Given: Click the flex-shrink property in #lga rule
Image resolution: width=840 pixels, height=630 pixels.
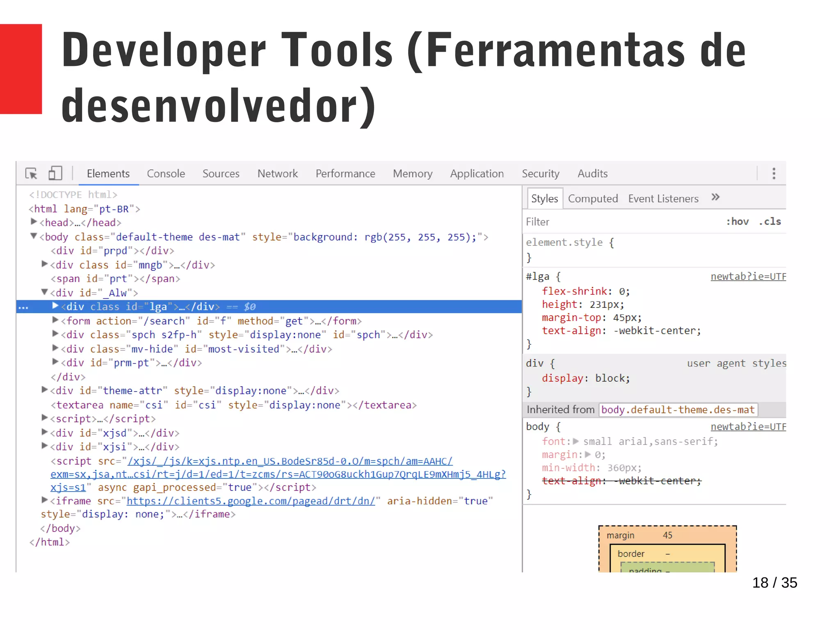Looking at the screenshot, I should point(574,291).
